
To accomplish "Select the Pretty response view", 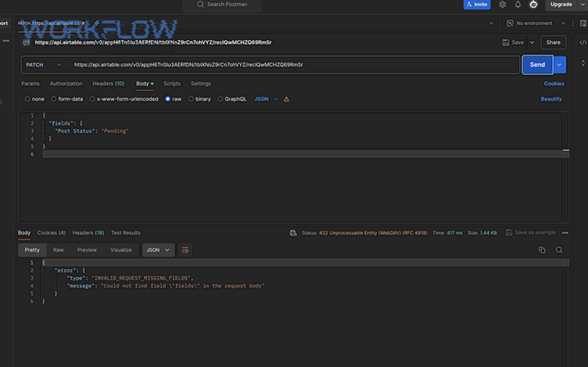I will pyautogui.click(x=32, y=250).
